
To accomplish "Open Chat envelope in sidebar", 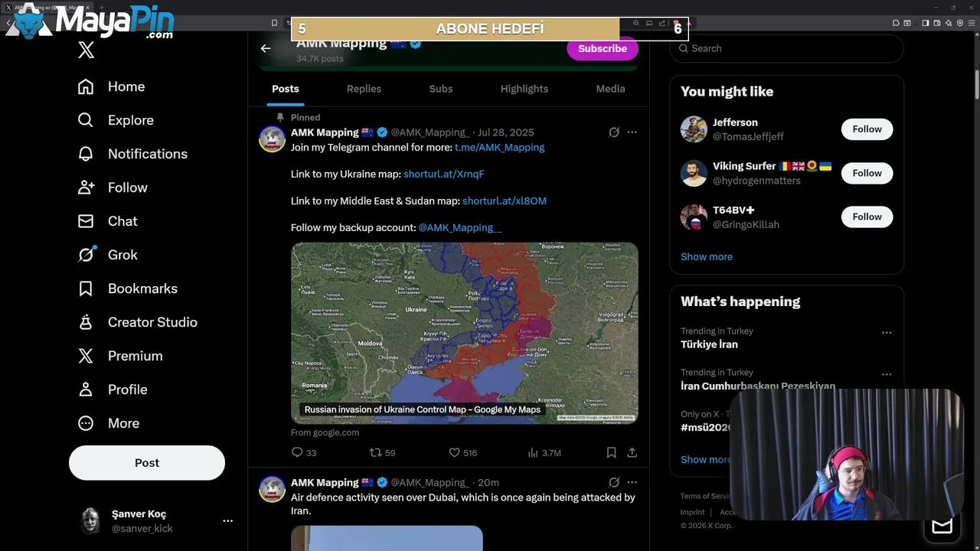I will [86, 221].
